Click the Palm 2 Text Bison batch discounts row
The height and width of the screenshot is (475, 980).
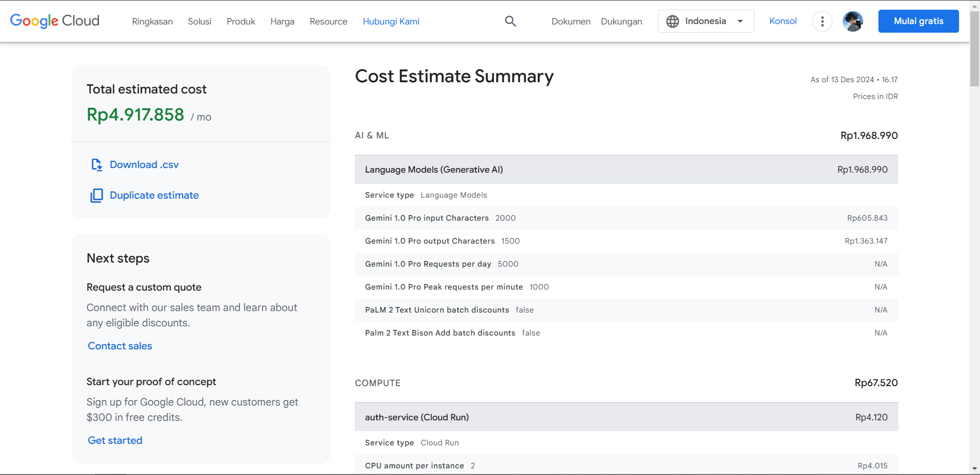click(x=626, y=333)
